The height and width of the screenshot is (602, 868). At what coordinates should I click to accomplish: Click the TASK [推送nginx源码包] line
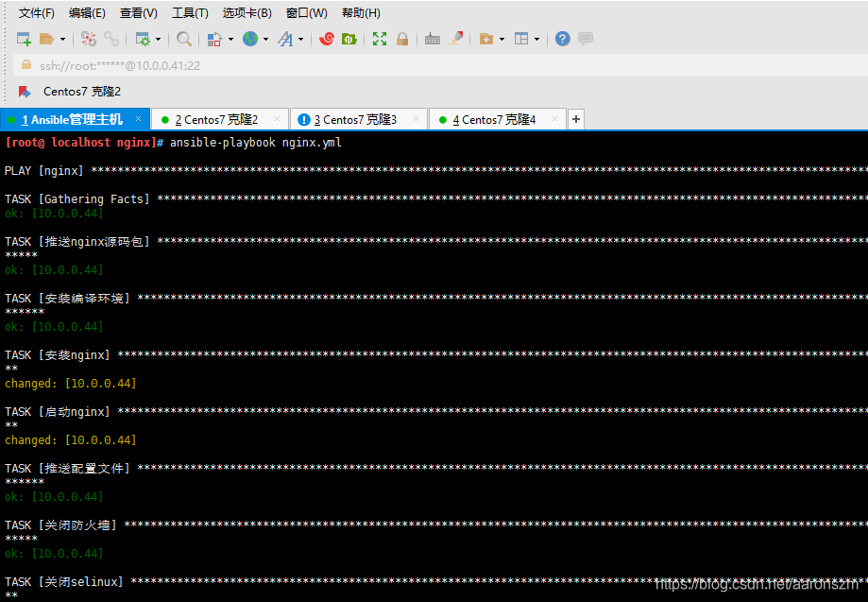pyautogui.click(x=436, y=242)
